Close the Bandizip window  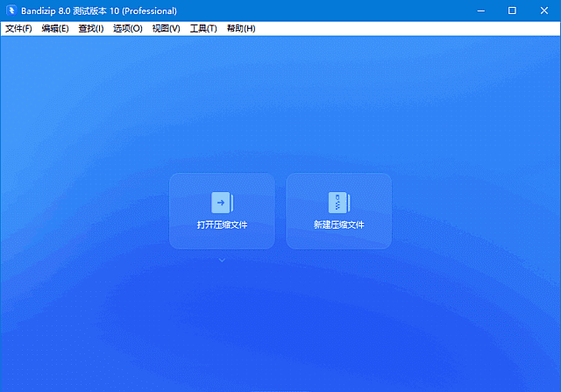[544, 11]
